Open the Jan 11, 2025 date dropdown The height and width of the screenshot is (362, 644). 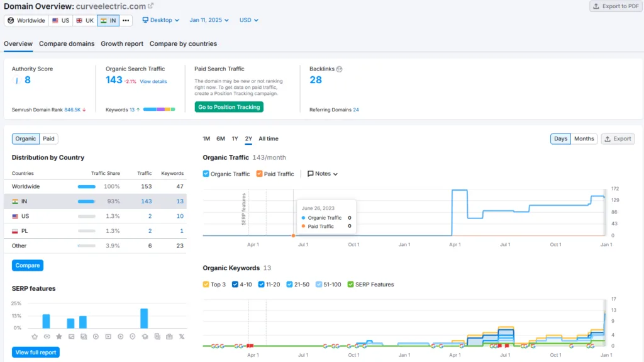(x=209, y=20)
